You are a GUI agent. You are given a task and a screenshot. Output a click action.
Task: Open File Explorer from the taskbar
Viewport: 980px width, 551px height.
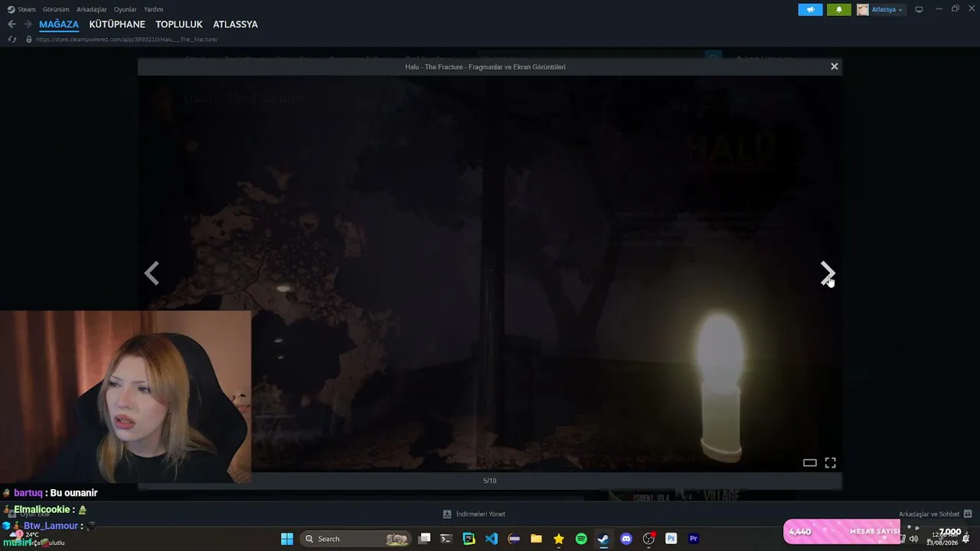(x=536, y=539)
